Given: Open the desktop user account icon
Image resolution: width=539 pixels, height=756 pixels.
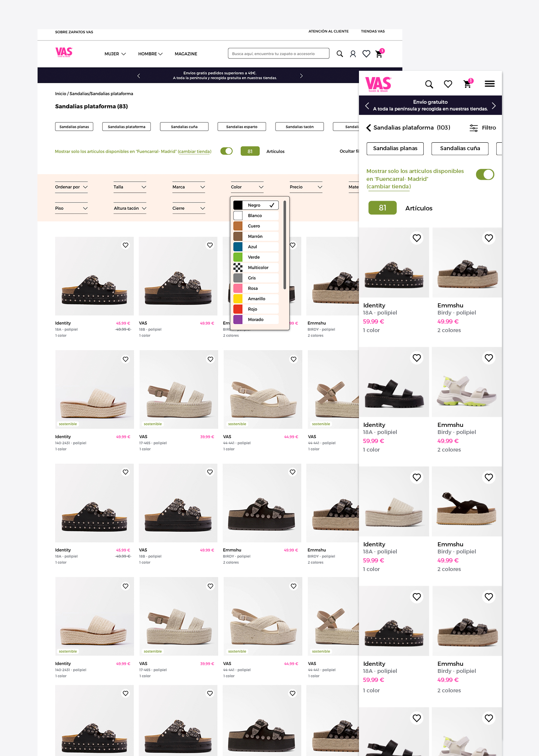Looking at the screenshot, I should (x=353, y=54).
